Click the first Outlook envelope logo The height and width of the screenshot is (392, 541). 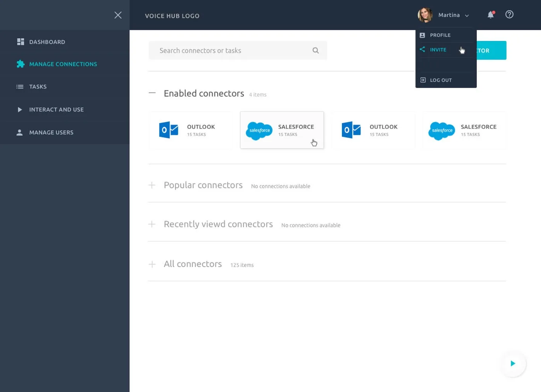(168, 130)
